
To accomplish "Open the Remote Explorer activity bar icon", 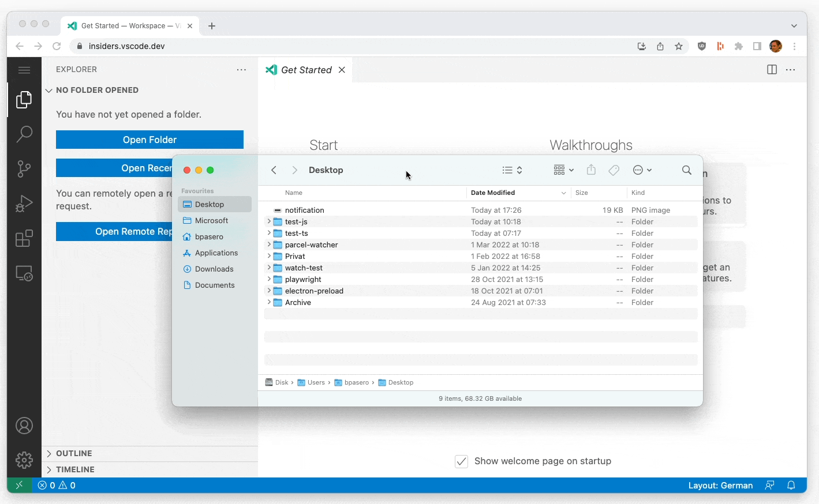I will pos(24,273).
